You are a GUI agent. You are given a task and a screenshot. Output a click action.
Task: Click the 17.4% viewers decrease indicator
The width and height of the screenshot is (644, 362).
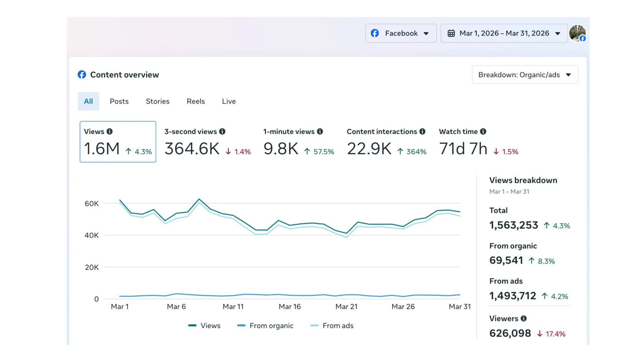[551, 334]
